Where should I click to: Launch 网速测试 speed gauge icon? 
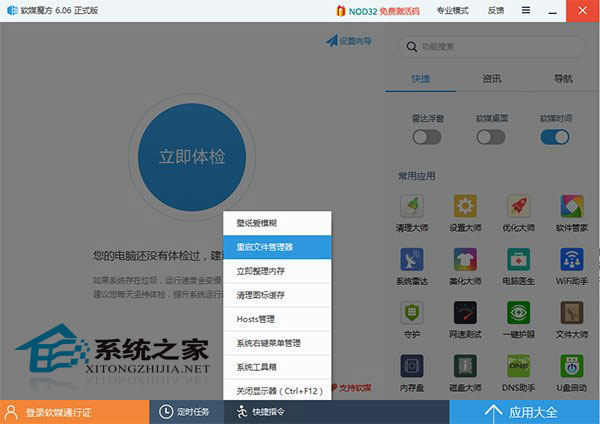point(465,313)
